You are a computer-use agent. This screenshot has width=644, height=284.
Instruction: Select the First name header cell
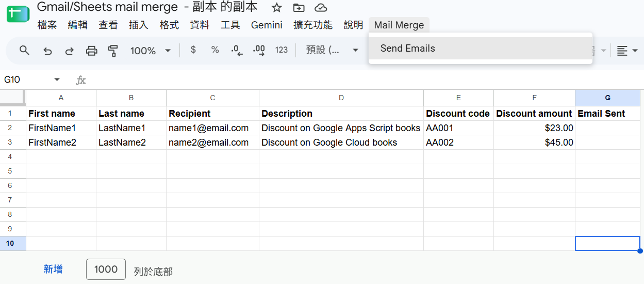tap(61, 114)
